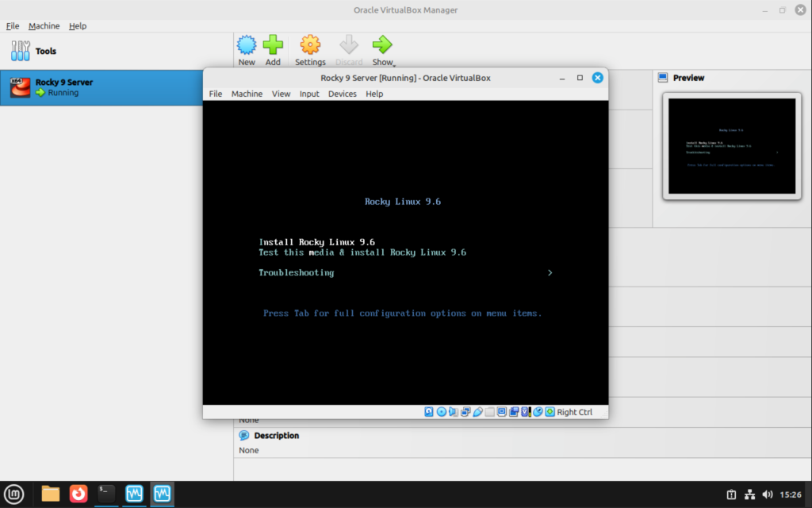
Task: Open Settings for the virtual machine
Action: click(x=310, y=49)
